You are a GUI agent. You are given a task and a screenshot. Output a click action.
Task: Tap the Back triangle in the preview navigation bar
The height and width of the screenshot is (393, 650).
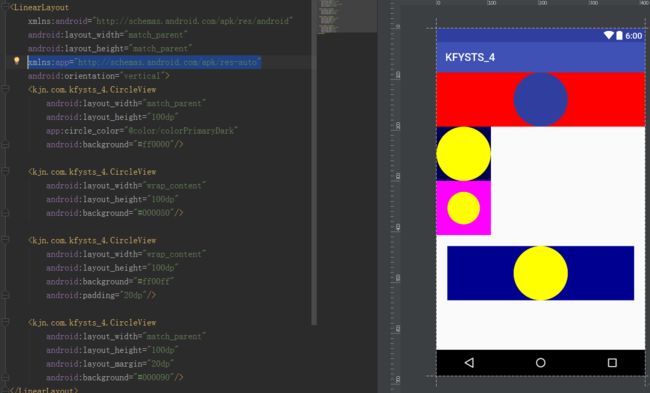[469, 363]
